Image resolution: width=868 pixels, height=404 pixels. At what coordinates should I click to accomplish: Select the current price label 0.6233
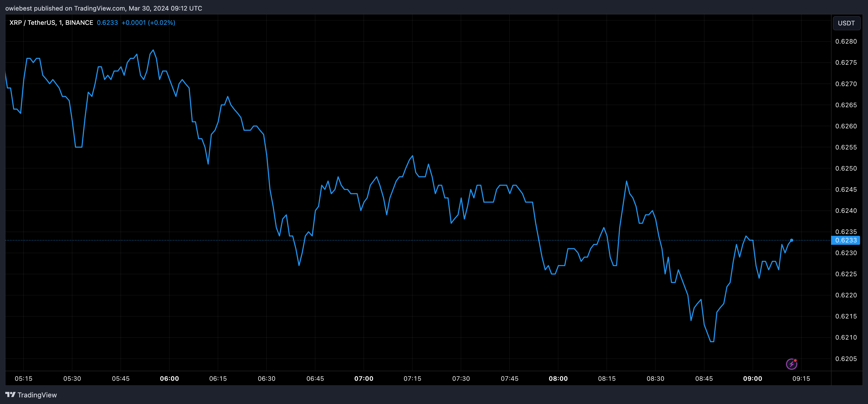click(847, 240)
